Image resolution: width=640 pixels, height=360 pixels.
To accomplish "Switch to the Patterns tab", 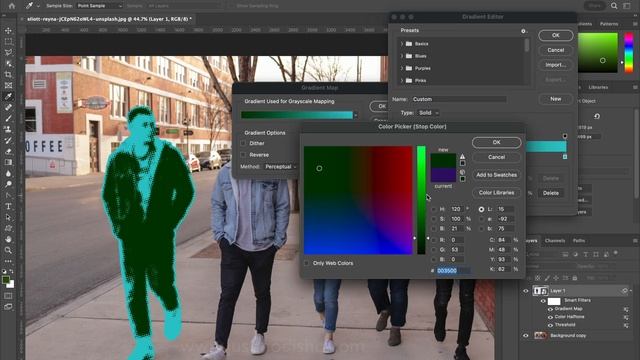I will (609, 24).
